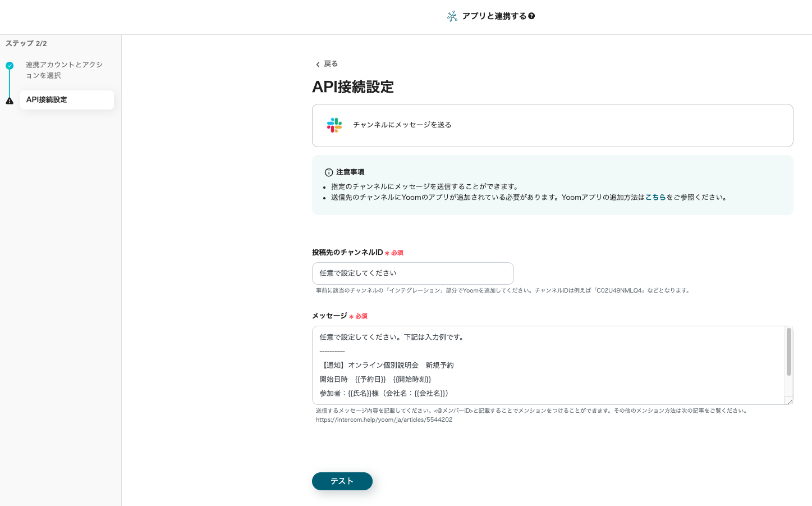Click the ステップ 2/2 label
Image resolution: width=812 pixels, height=506 pixels.
tap(26, 44)
